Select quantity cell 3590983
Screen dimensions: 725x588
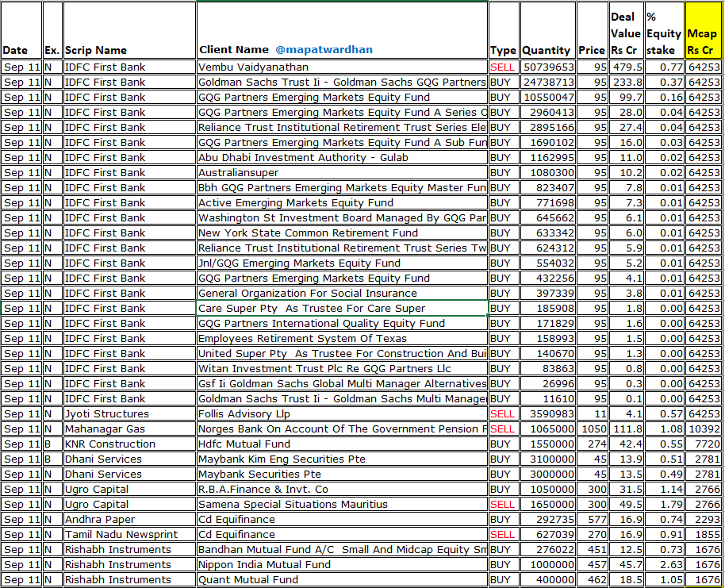[x=548, y=414]
